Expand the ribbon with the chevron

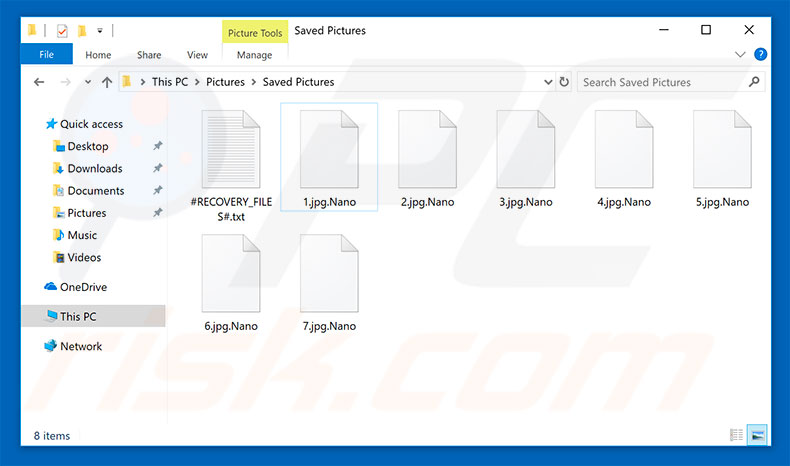(740, 54)
